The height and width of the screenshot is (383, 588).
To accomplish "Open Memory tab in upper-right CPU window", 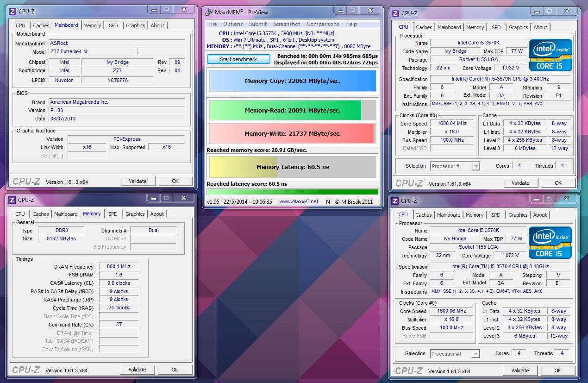I will 475,27.
